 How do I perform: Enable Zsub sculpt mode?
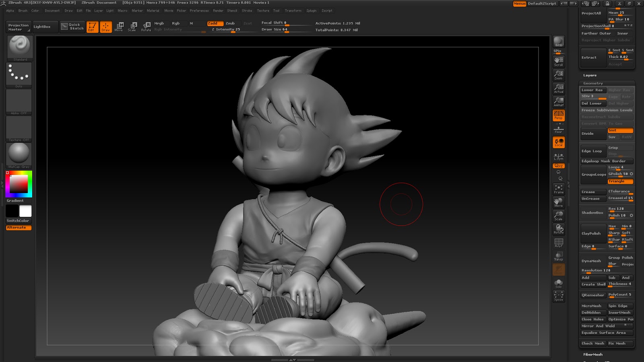(x=230, y=23)
